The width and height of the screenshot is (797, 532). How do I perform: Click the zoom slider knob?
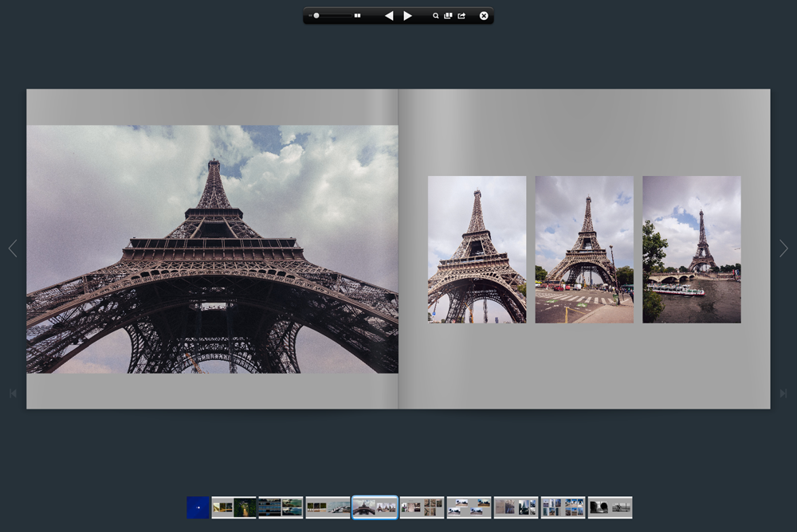(x=316, y=16)
